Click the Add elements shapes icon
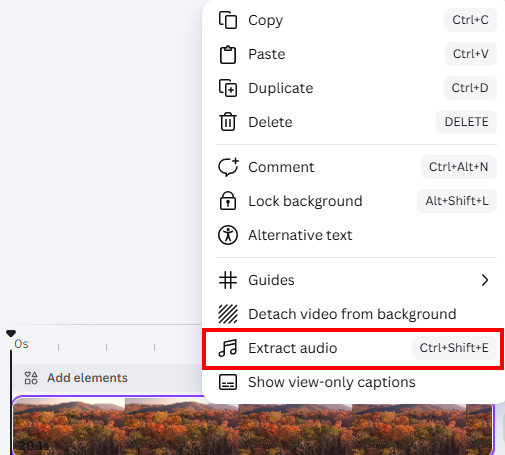 31,378
